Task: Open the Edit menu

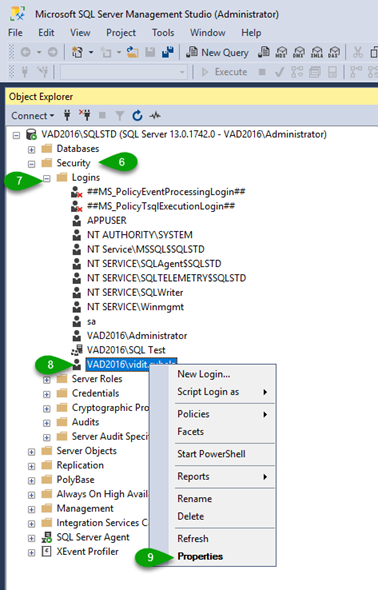Action: tap(46, 33)
